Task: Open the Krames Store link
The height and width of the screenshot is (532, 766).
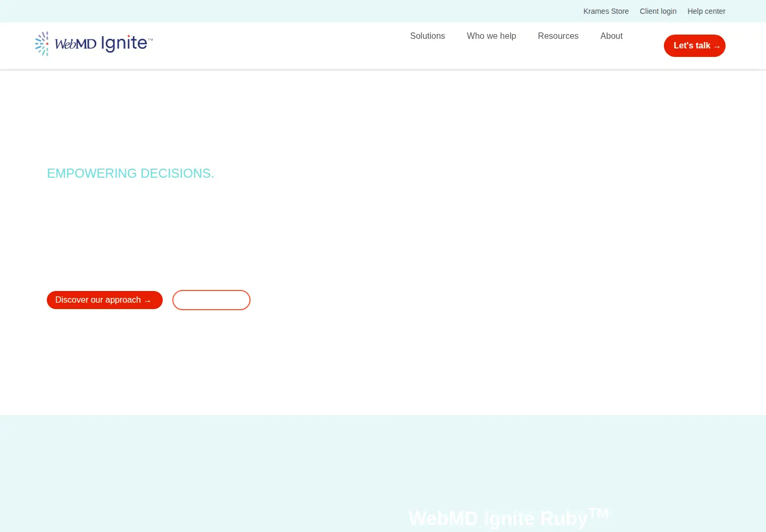Action: [x=606, y=11]
